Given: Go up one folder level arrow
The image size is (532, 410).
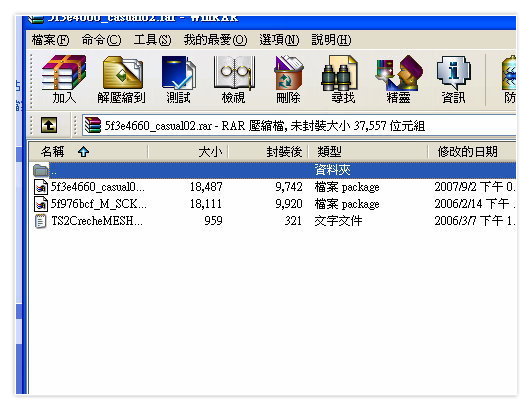Looking at the screenshot, I should (x=49, y=125).
